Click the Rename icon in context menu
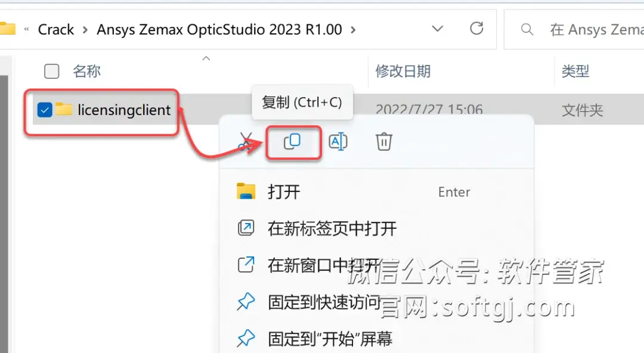Image resolution: width=644 pixels, height=353 pixels. 338,142
